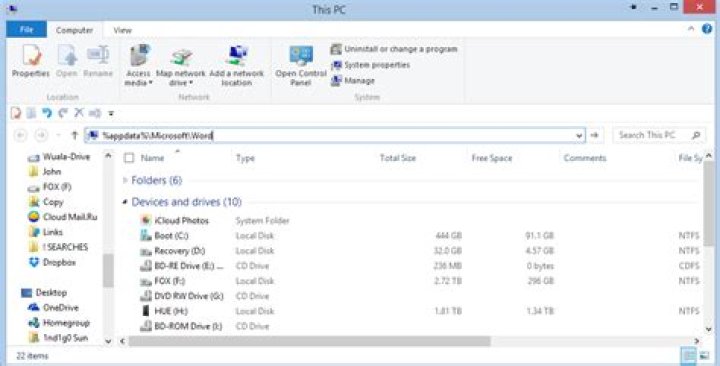Image resolution: width=720 pixels, height=366 pixels.
Task: Click the horizontal scrollbar thumb
Action: pos(309,341)
